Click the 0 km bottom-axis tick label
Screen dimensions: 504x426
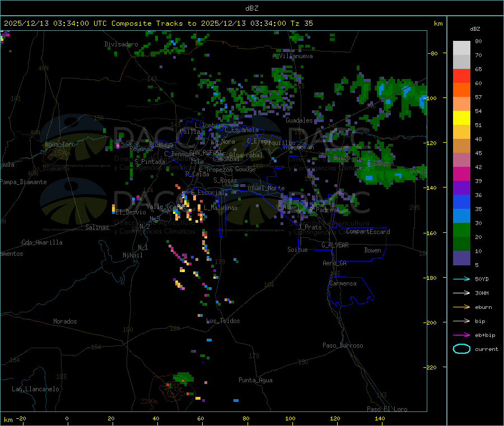point(67,418)
